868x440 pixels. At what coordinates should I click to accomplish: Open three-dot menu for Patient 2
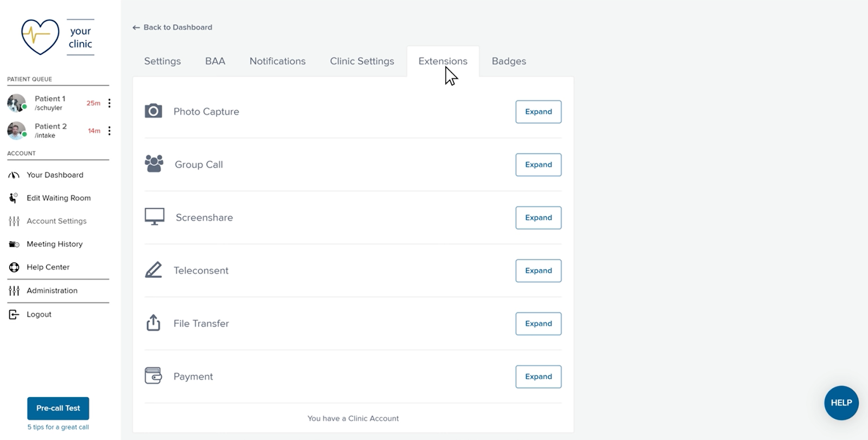coord(110,131)
